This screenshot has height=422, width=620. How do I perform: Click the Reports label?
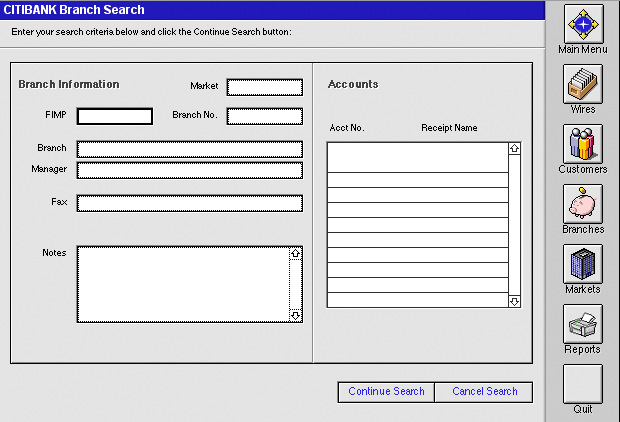[x=582, y=350]
